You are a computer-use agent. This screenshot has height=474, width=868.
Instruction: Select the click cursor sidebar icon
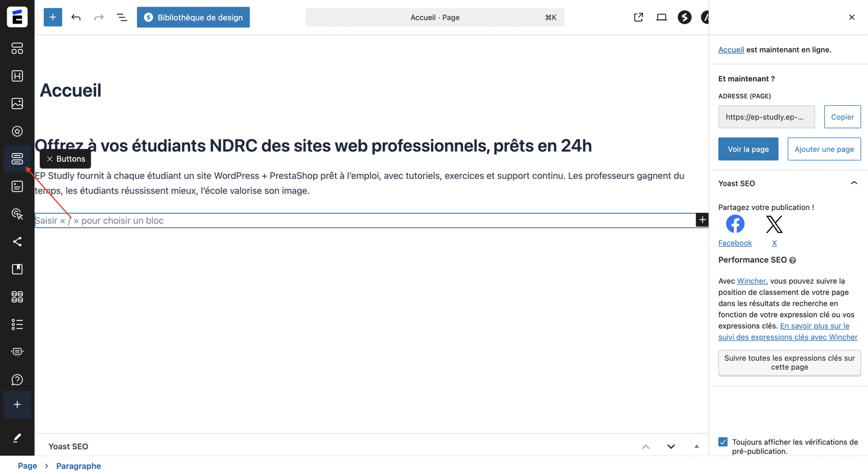pos(17,214)
